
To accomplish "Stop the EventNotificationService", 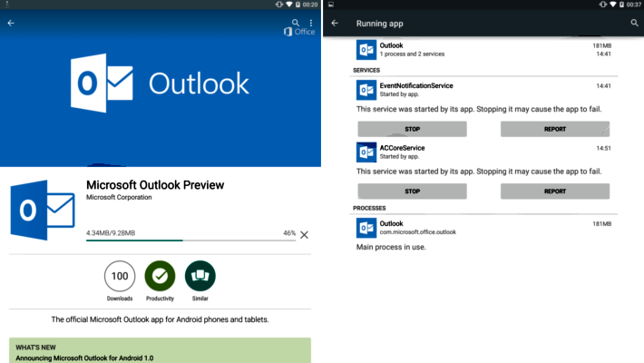I will (x=412, y=129).
